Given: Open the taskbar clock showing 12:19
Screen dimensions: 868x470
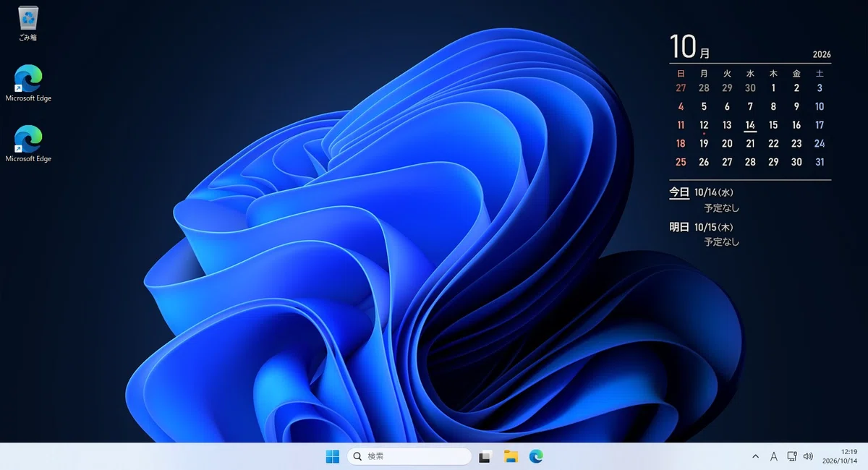Looking at the screenshot, I should click(x=841, y=456).
